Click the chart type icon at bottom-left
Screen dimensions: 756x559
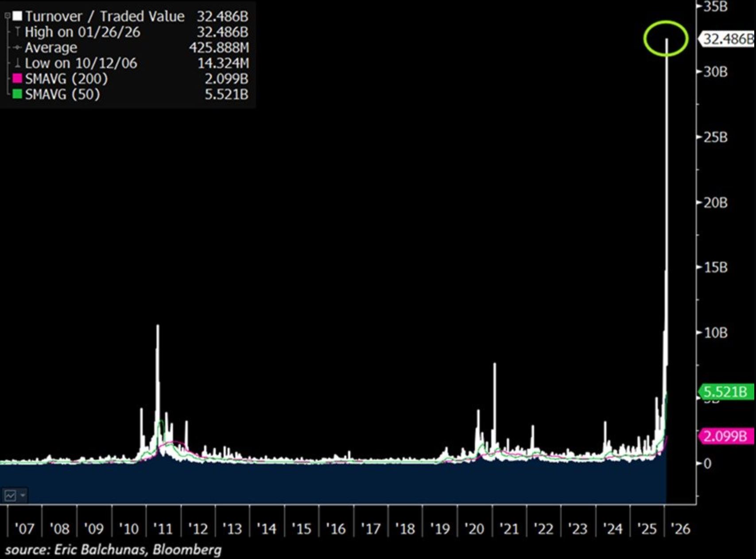point(10,495)
